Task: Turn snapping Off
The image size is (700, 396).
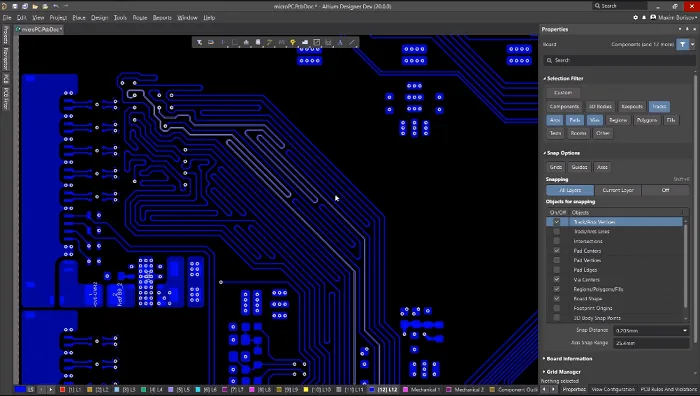Action: [x=665, y=190]
